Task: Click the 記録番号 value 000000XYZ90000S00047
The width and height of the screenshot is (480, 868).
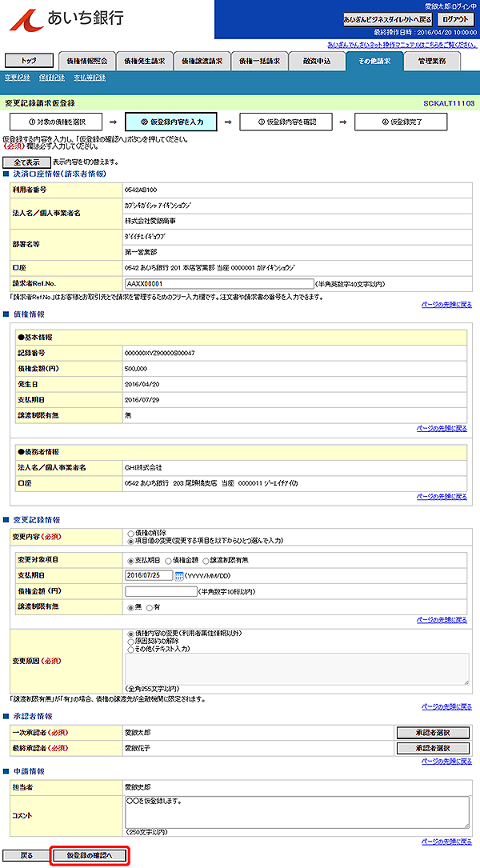Action: [160, 352]
